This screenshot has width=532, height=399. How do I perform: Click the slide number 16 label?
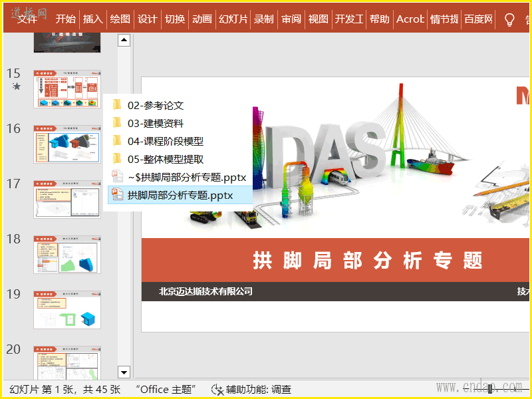(13, 128)
